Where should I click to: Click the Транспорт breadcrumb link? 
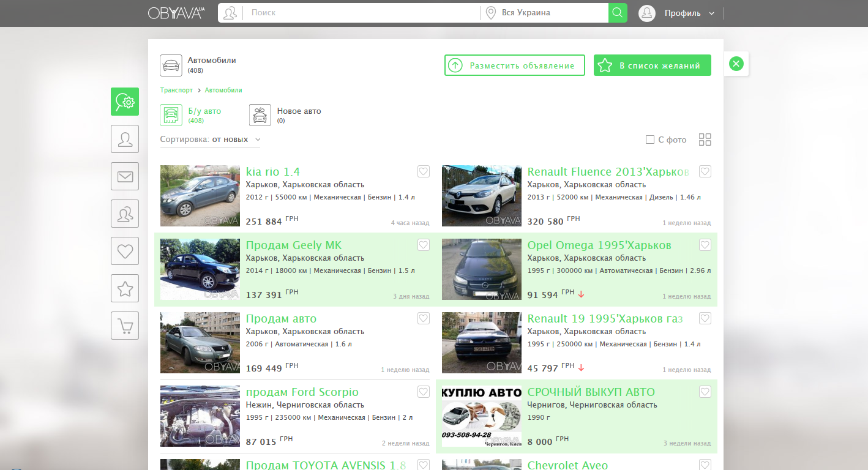[x=176, y=90]
